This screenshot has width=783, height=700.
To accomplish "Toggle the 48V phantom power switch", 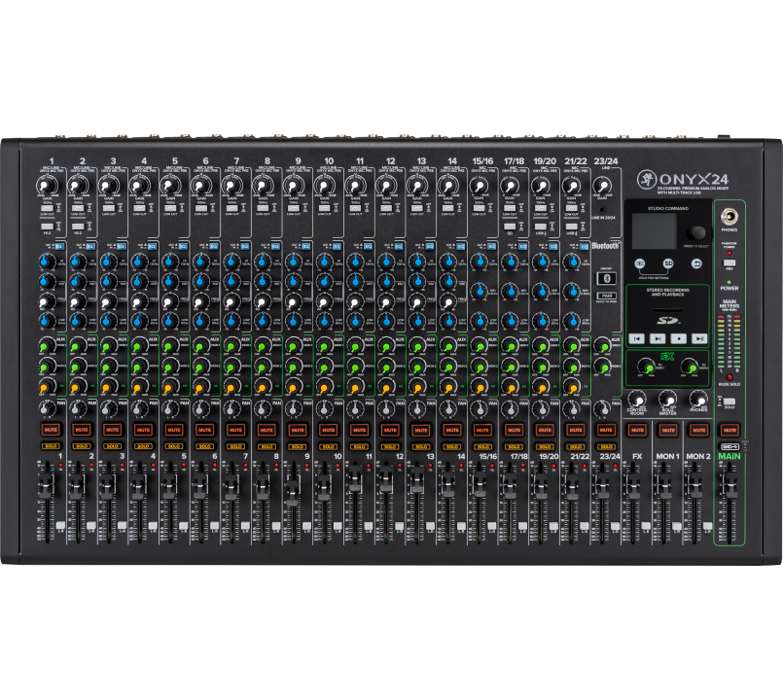I will [x=729, y=263].
